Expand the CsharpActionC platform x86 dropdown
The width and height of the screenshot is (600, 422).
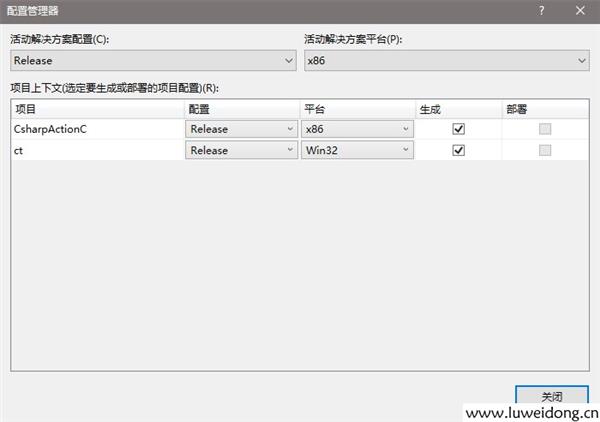[357, 129]
